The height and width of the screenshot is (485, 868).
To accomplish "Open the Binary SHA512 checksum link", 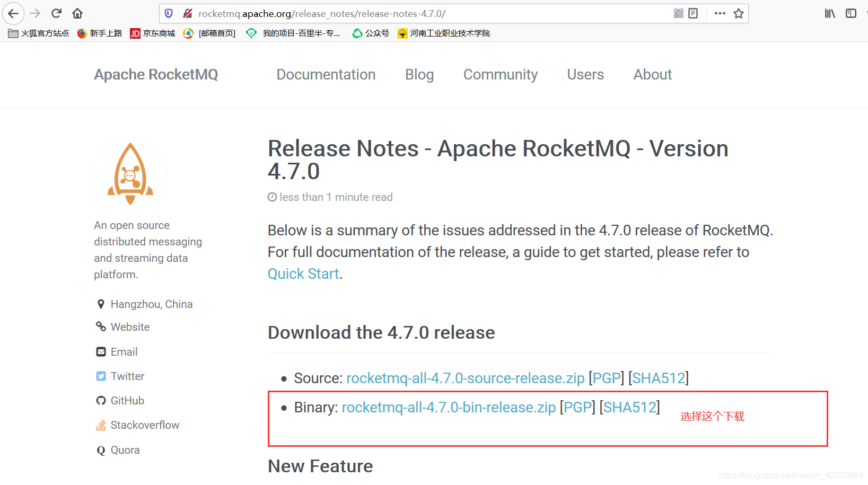I will pyautogui.click(x=630, y=408).
